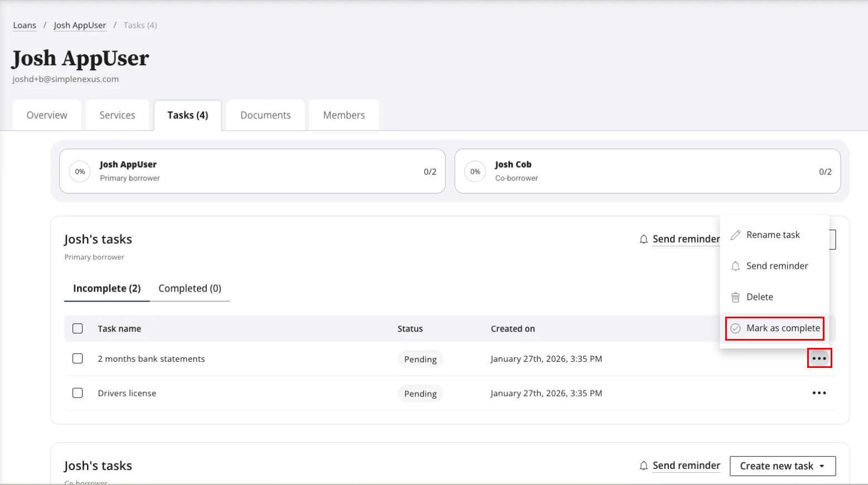Click the checkmark circle icon for Mark as complete
The width and height of the screenshot is (868, 485).
click(x=735, y=328)
